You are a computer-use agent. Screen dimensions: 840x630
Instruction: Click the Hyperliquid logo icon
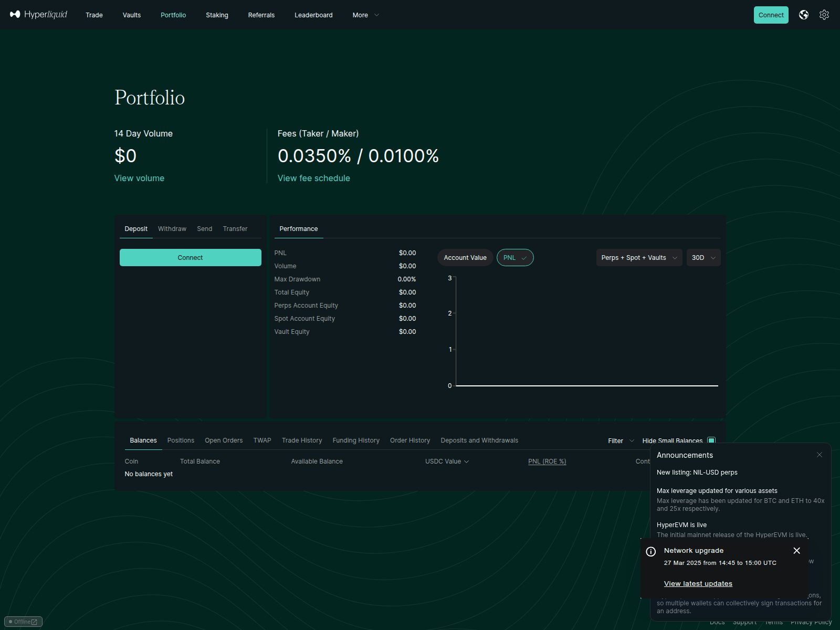click(x=15, y=15)
